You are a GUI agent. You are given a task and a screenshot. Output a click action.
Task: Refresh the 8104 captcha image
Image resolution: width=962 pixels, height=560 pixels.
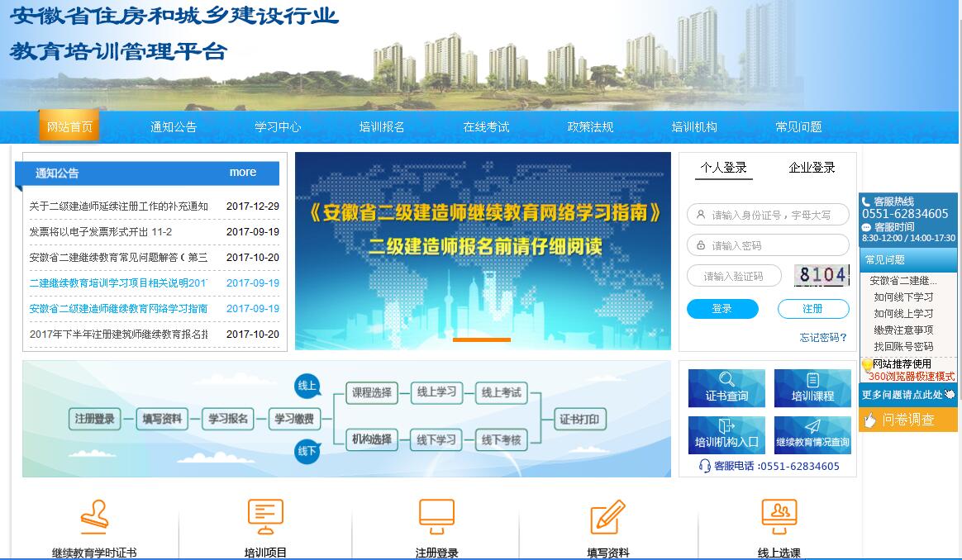822,276
